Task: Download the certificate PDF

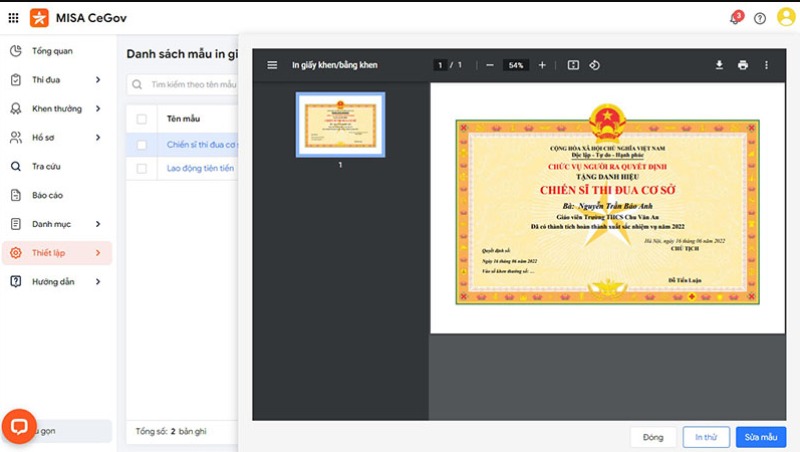Action: point(718,65)
